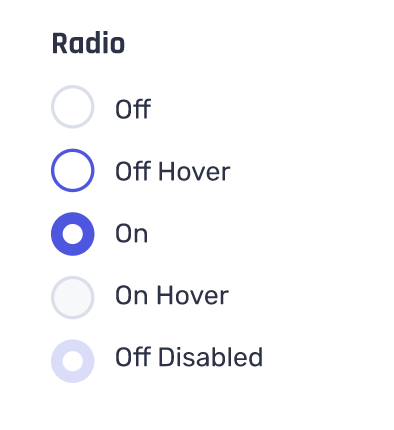Choose the blue-outlined "Off Hover" radio

[73, 170]
